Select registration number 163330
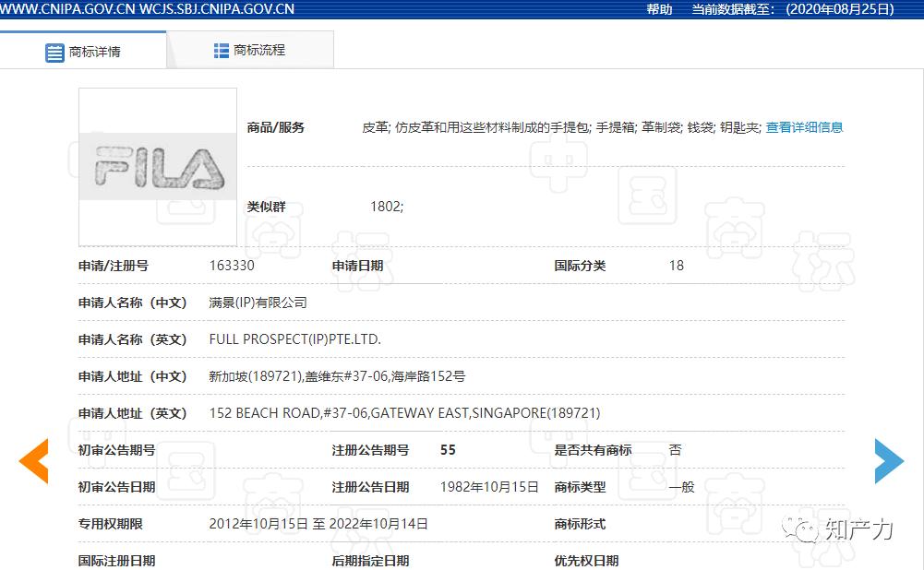 click(x=232, y=266)
